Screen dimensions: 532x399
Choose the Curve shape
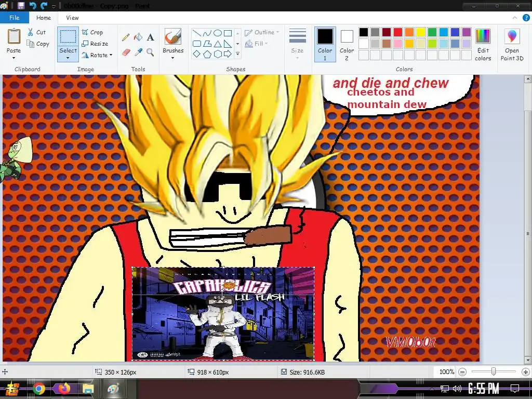coord(207,33)
